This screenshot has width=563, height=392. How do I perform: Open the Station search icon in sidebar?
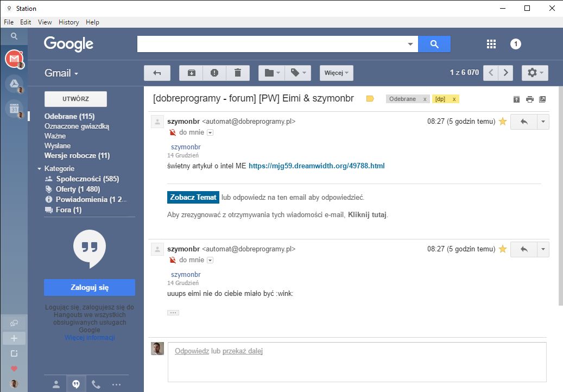(14, 36)
